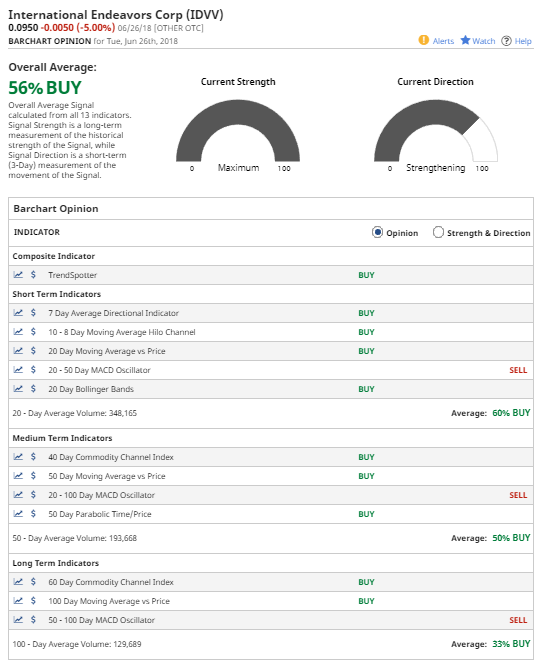The height and width of the screenshot is (665, 539).
Task: Open chart icon for 7 Day Average Directional Indicator
Action: [18, 313]
